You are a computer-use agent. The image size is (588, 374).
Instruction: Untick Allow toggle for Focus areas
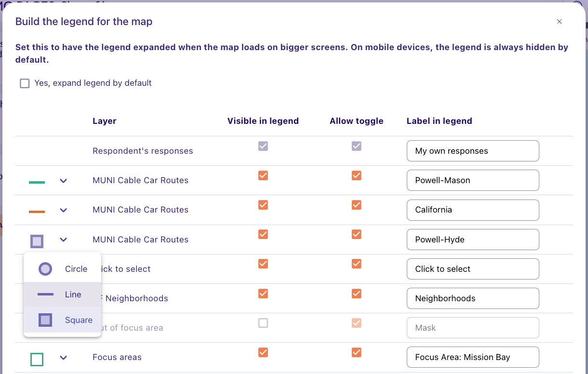point(357,352)
